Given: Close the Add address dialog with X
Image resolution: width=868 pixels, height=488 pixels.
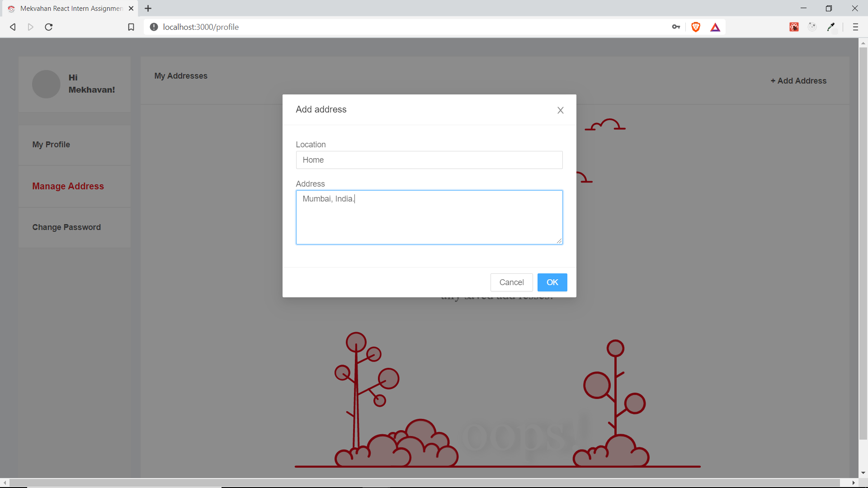Looking at the screenshot, I should [560, 110].
